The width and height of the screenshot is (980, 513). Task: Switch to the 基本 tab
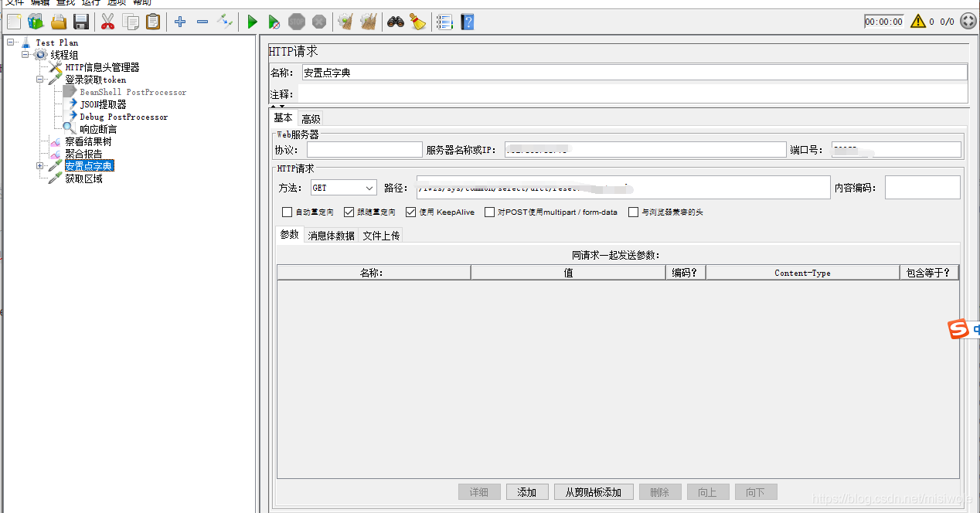[284, 118]
